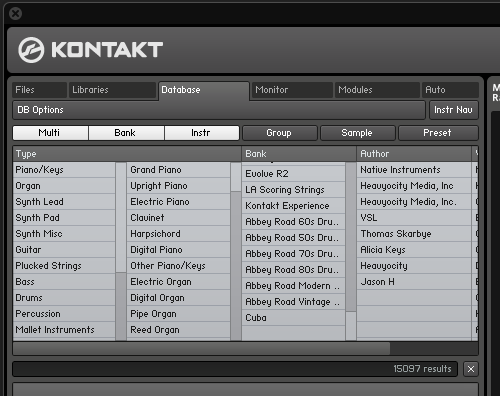Image resolution: width=500 pixels, height=396 pixels.
Task: Click the subtype list vertical scrollbar
Action: pyautogui.click(x=236, y=251)
